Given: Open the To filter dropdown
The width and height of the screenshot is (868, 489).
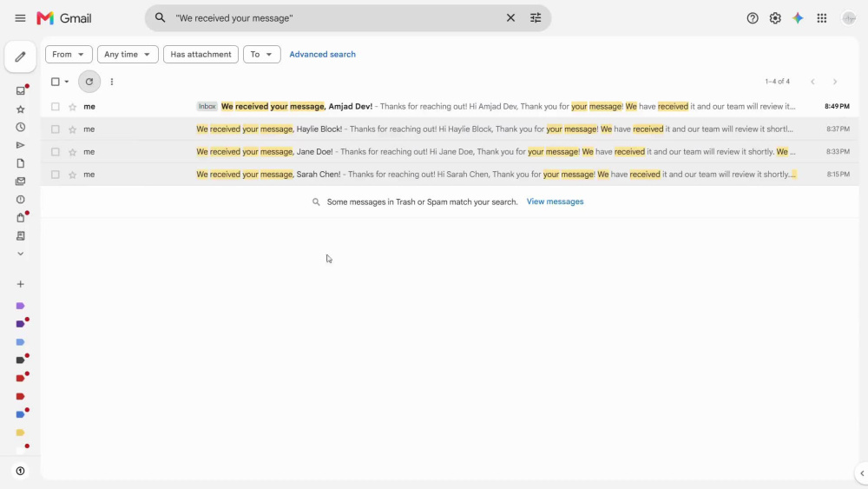Looking at the screenshot, I should point(262,54).
